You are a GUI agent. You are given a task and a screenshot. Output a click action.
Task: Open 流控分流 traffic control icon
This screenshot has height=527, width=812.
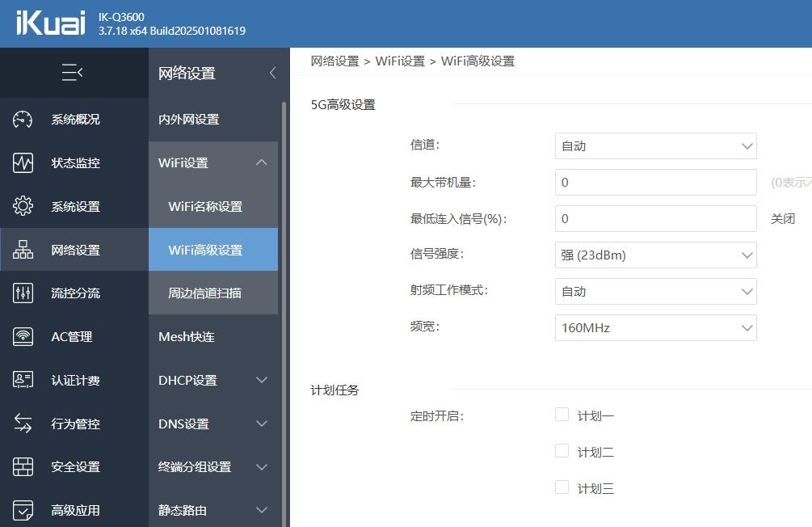point(23,293)
